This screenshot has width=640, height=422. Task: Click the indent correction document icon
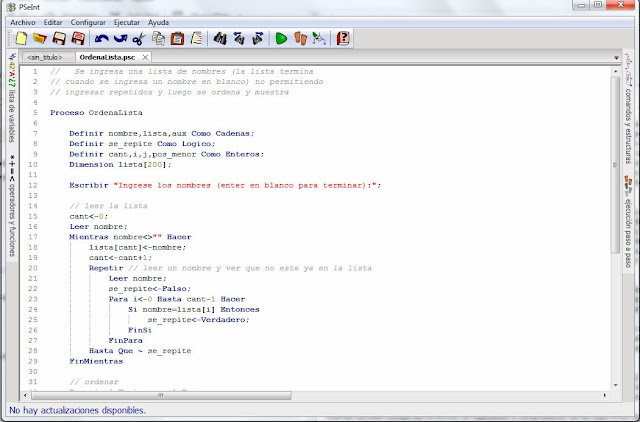pyautogui.click(x=196, y=39)
